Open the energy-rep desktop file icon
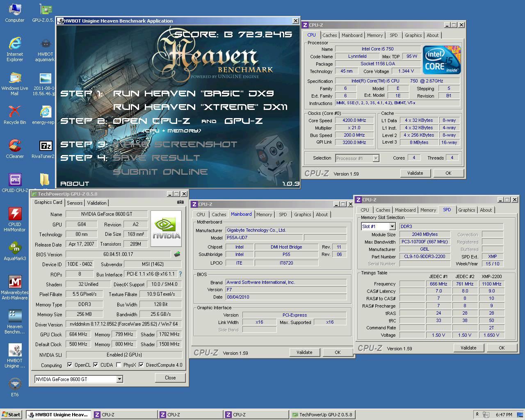Screen dimensions: 525x420 pos(44,114)
